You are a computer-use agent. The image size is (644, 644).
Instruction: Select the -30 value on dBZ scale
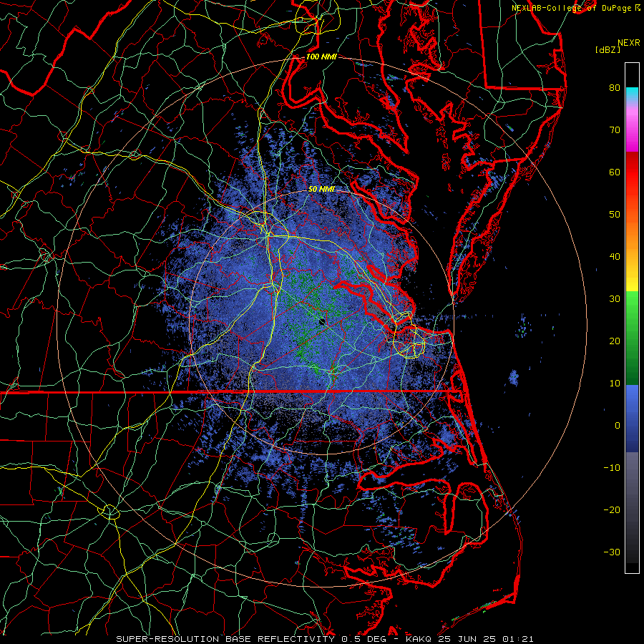612,552
